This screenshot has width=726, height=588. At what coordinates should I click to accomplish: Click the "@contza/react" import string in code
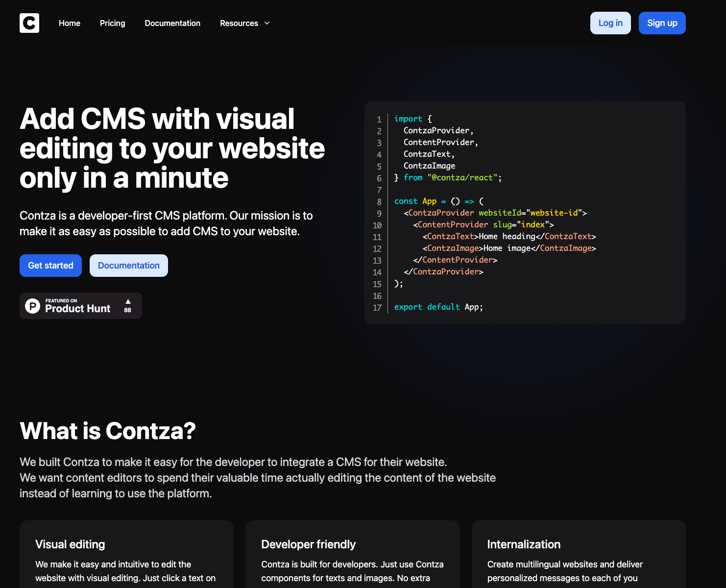(462, 178)
